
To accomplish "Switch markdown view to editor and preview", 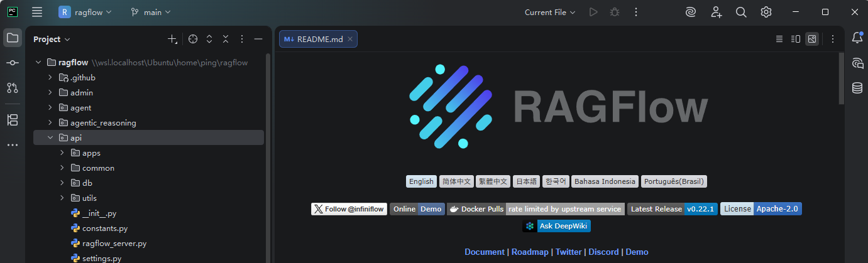I will (x=796, y=39).
